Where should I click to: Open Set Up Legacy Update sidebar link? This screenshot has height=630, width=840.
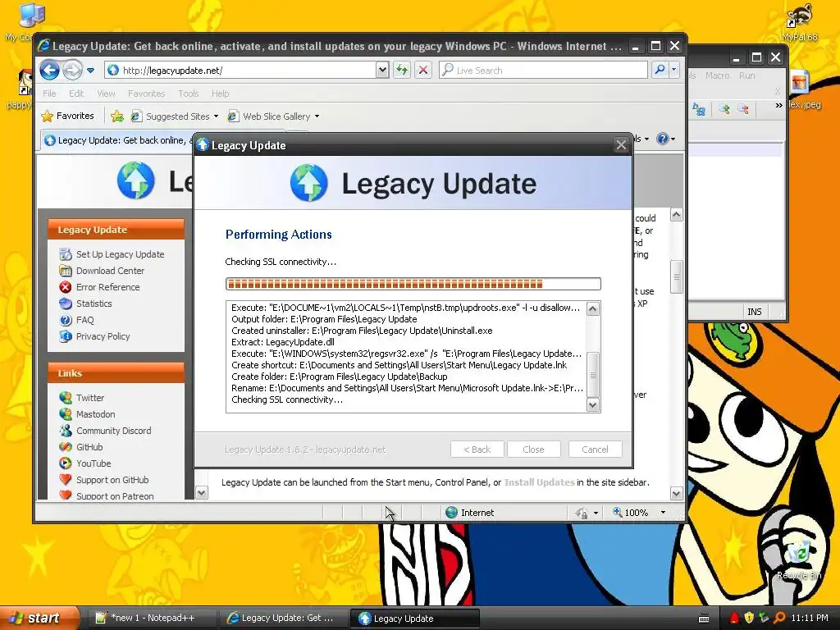[120, 254]
